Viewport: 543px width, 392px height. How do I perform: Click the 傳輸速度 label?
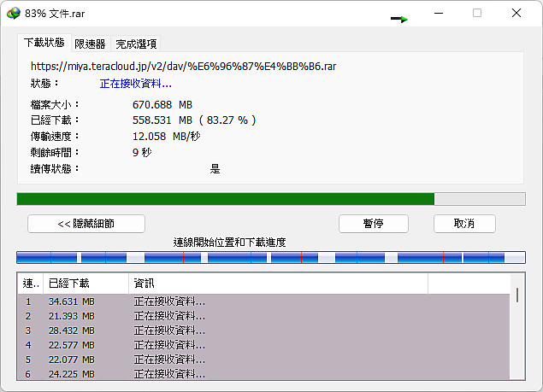click(55, 137)
